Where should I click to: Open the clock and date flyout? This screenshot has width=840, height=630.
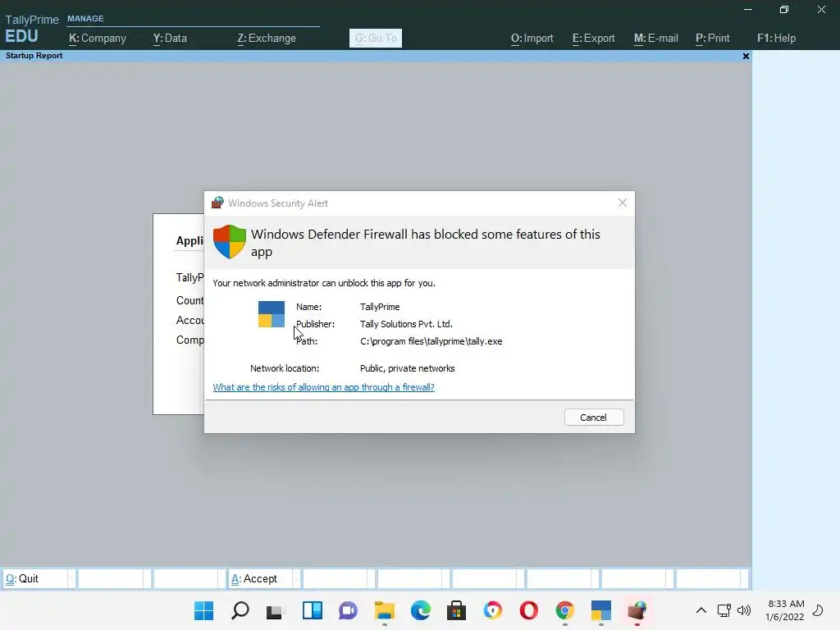click(785, 610)
